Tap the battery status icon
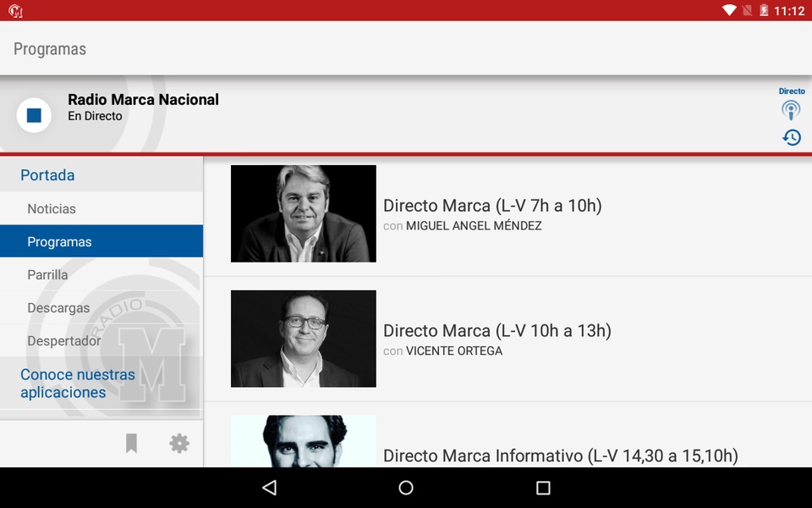The height and width of the screenshot is (508, 812). [764, 10]
